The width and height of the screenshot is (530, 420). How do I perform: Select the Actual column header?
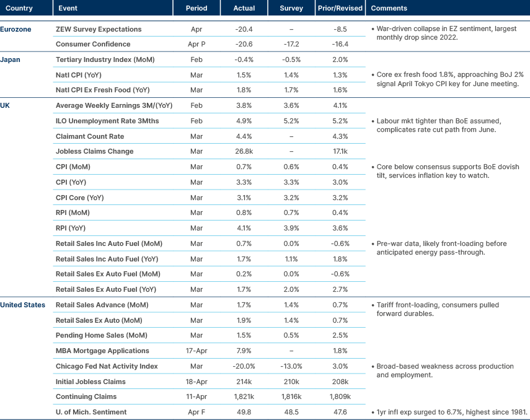(244, 7)
